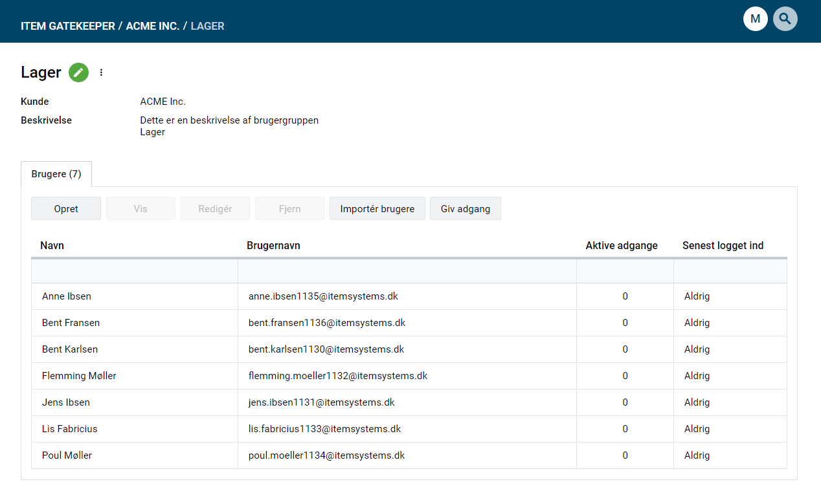Focus the Navn filter input field
This screenshot has width=821, height=504.
(135, 271)
